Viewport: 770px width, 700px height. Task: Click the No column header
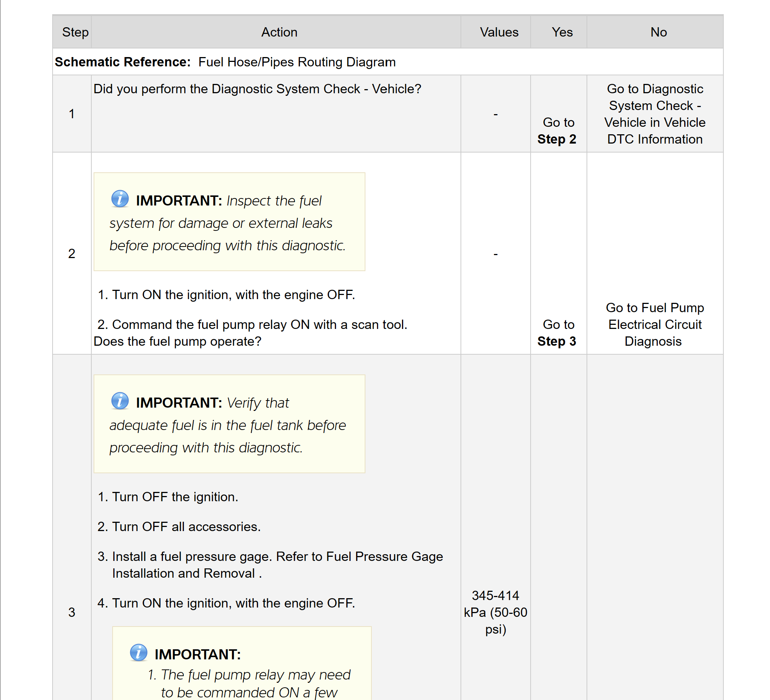pos(659,32)
